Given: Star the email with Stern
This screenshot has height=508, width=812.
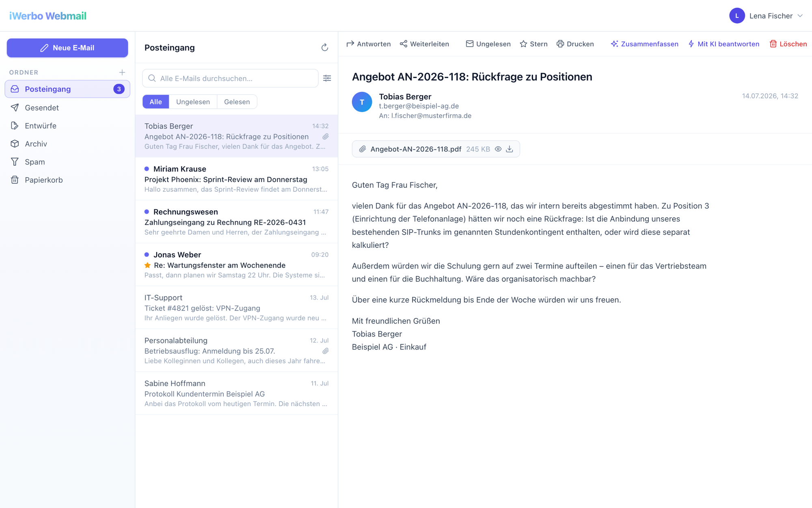Looking at the screenshot, I should click(x=533, y=44).
